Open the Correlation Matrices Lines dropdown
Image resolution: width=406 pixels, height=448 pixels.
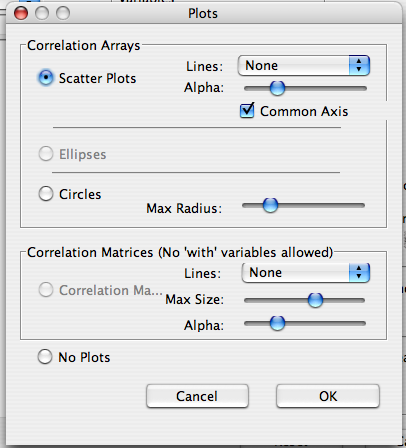(x=306, y=273)
